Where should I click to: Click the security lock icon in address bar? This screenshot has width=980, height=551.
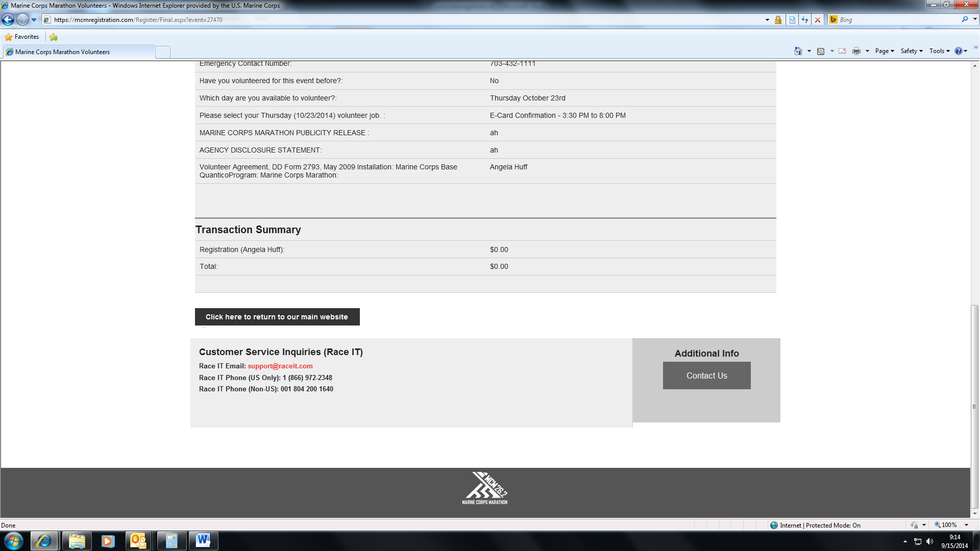778,20
